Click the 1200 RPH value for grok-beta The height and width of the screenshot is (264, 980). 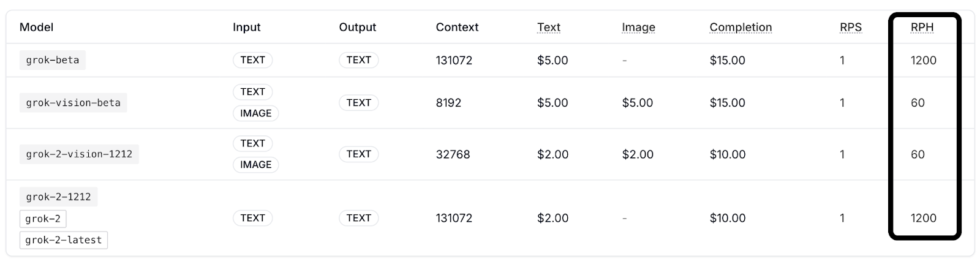pyautogui.click(x=923, y=60)
